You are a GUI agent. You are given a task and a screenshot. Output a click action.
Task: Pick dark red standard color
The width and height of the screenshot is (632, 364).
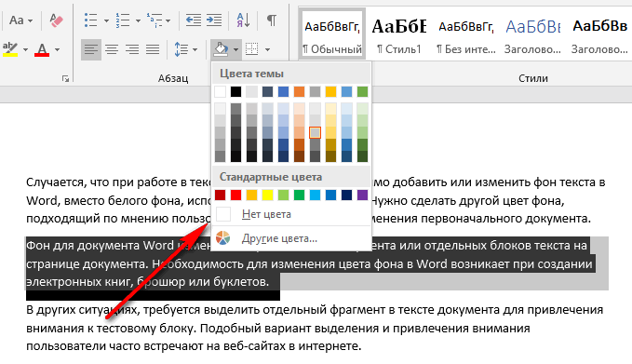coord(220,195)
